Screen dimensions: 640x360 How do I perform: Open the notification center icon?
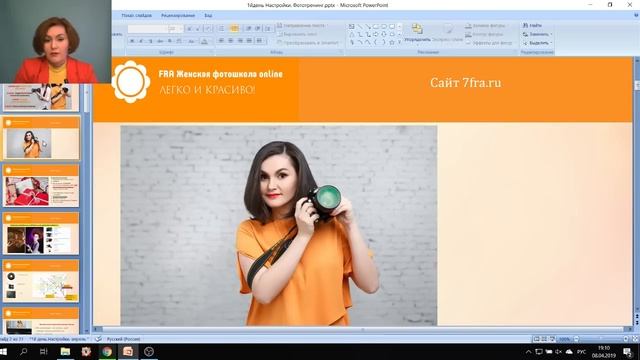(x=628, y=352)
